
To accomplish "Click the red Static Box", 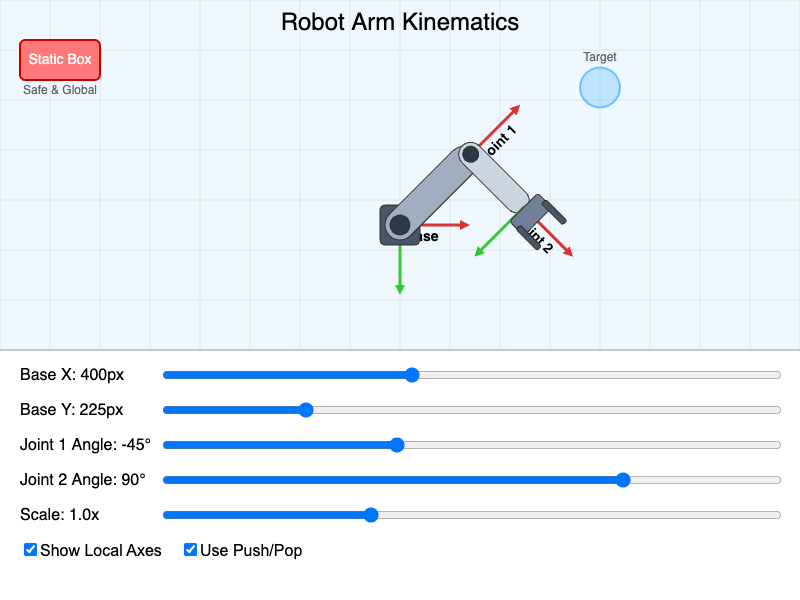I will tap(60, 60).
